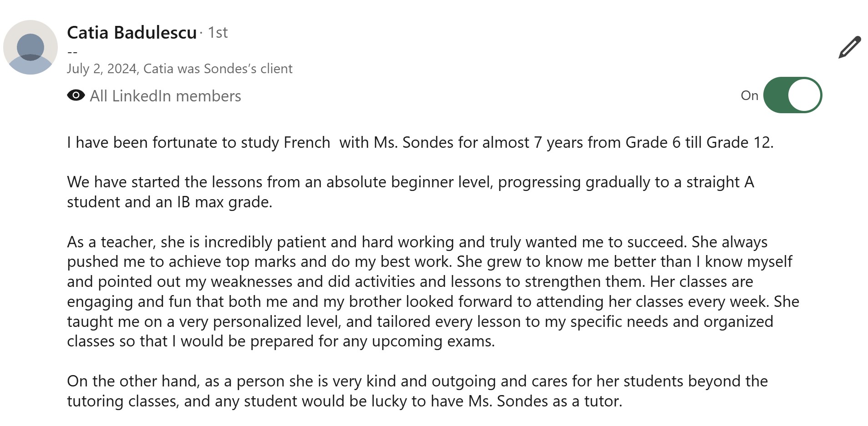Image resolution: width=868 pixels, height=426 pixels.
Task: Open the Catia Badulescu name link
Action: point(132,33)
